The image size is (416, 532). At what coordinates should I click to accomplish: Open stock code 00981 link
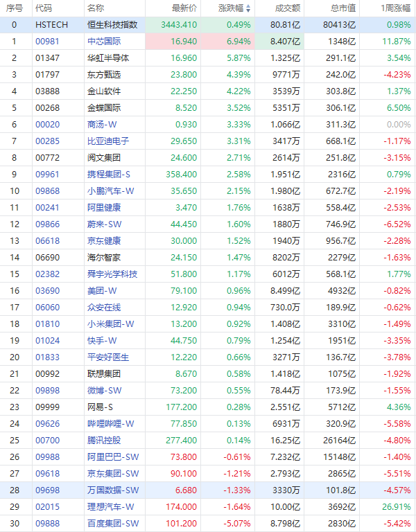pyautogui.click(x=47, y=42)
